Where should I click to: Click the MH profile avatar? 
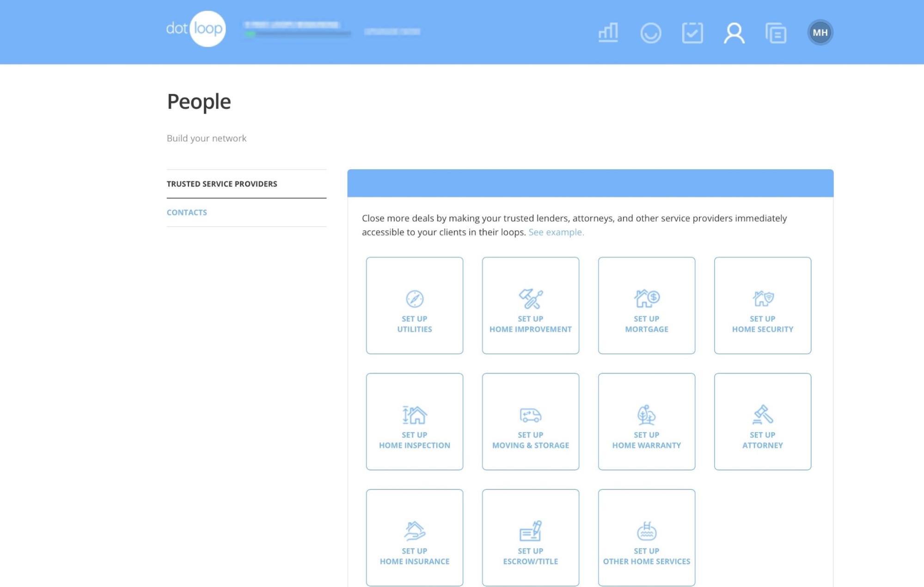click(820, 32)
